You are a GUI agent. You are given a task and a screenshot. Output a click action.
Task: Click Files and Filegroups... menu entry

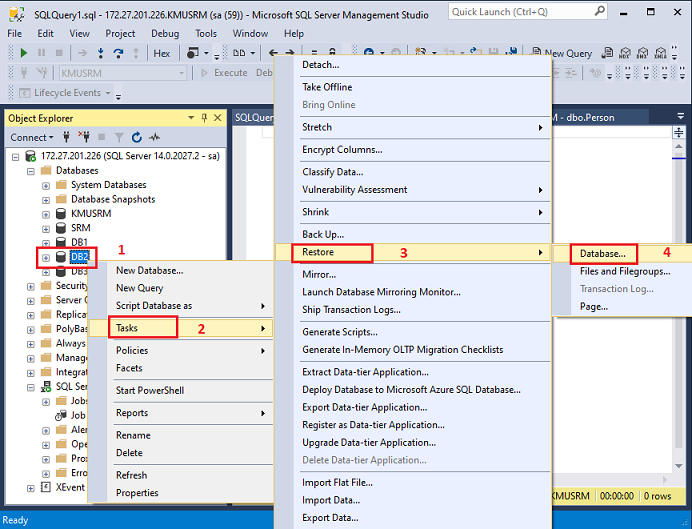(x=625, y=271)
